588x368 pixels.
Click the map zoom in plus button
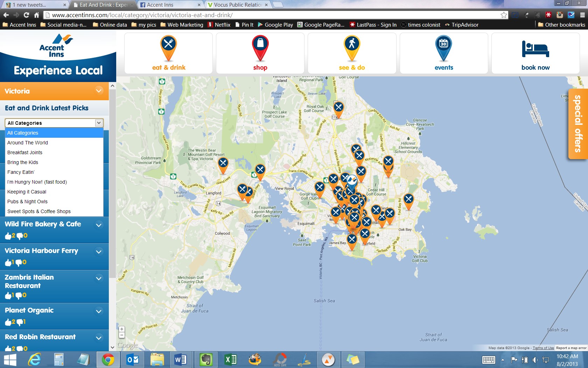[x=122, y=329]
